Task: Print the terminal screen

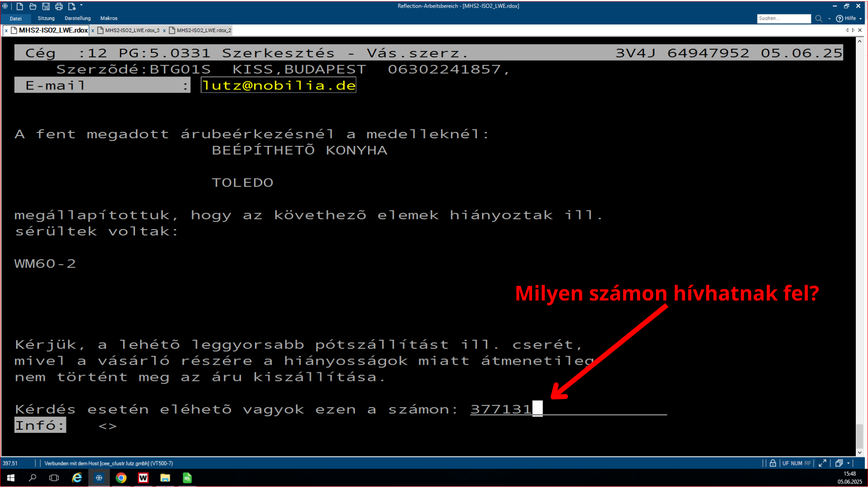Action: 59,6
